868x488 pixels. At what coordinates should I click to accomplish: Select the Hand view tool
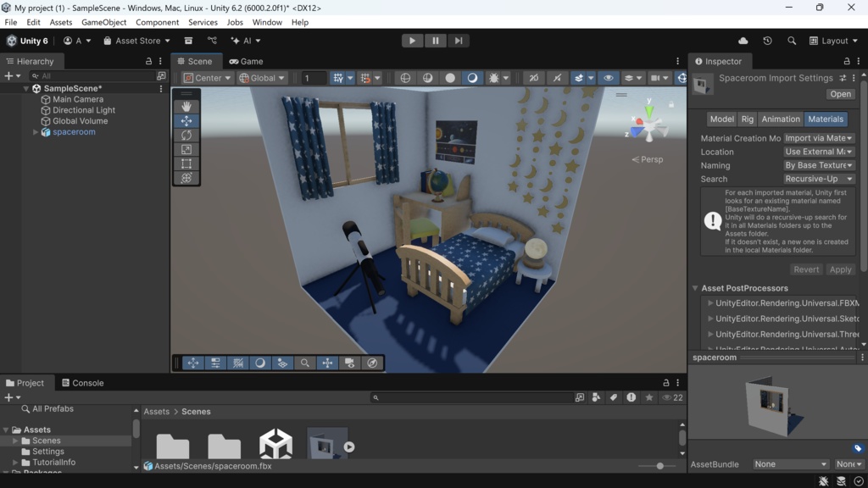click(186, 106)
